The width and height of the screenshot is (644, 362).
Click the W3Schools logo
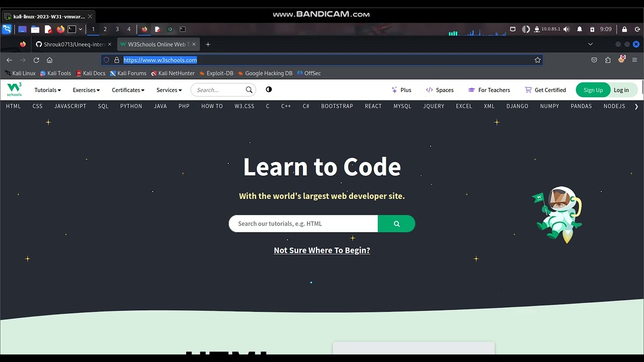click(x=15, y=89)
